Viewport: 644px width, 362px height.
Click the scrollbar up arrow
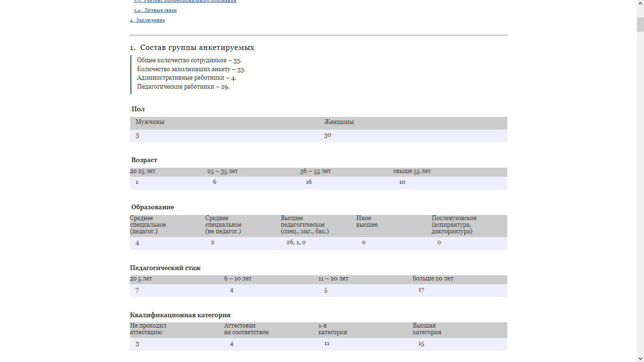pyautogui.click(x=640, y=4)
